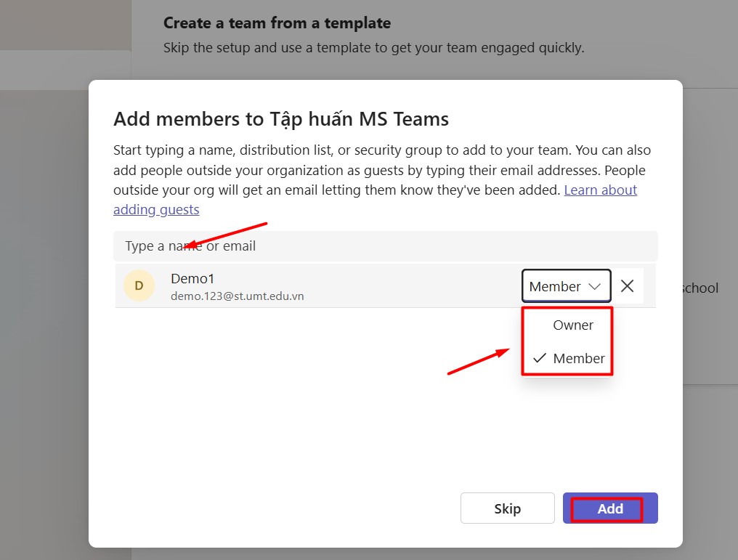This screenshot has width=738, height=560.
Task: Click the chevron arrow of role dropdown
Action: click(595, 286)
